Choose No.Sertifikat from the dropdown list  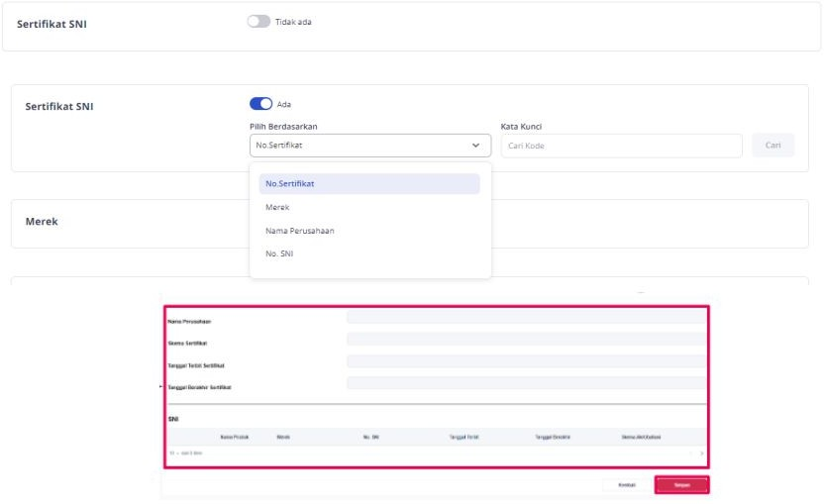click(369, 184)
